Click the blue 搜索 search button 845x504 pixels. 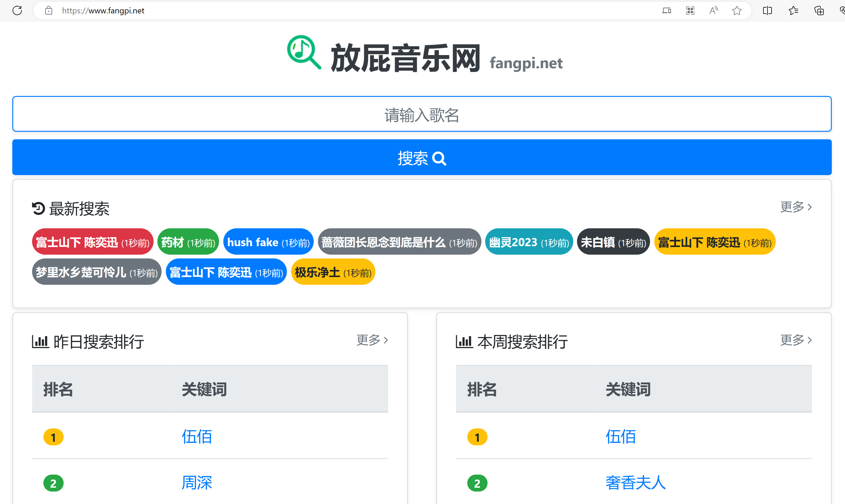coord(422,158)
